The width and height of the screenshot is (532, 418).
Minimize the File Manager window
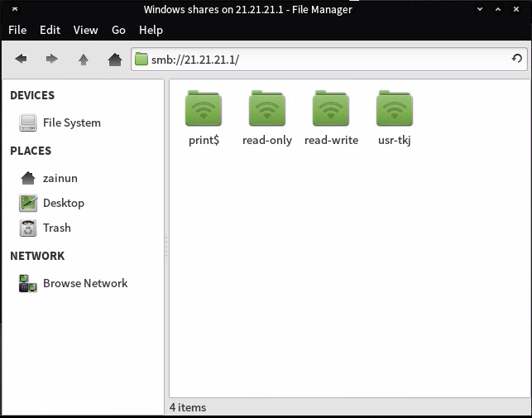[480, 9]
